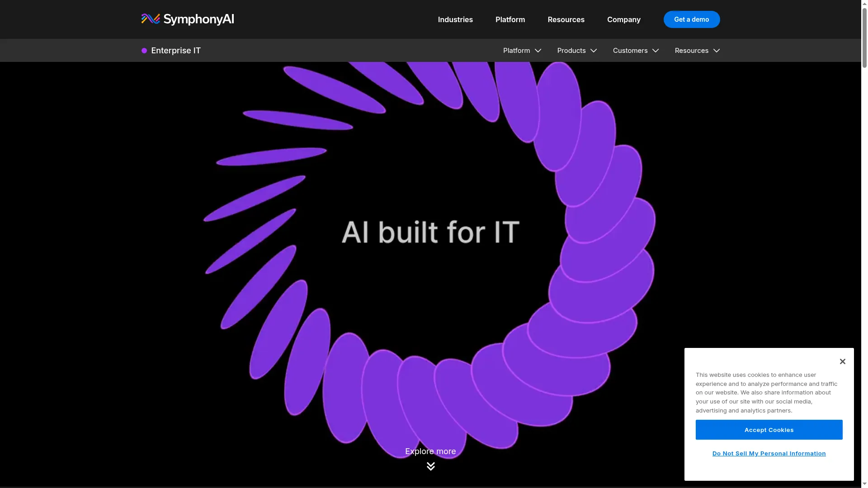
Task: Open the Industries menu
Action: pos(455,19)
